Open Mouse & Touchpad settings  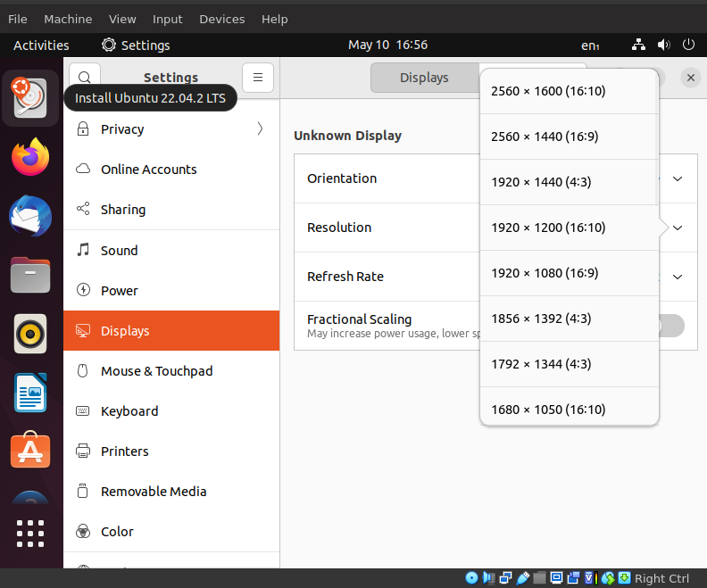pos(171,371)
